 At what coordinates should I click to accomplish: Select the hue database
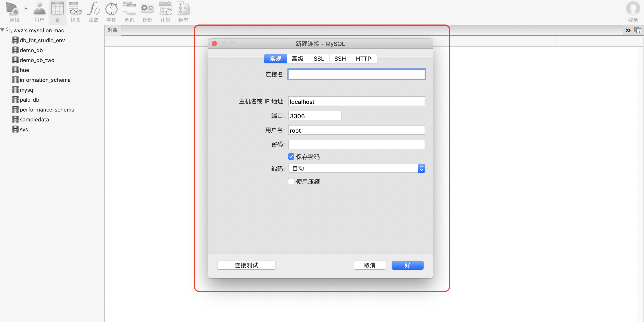tap(24, 70)
